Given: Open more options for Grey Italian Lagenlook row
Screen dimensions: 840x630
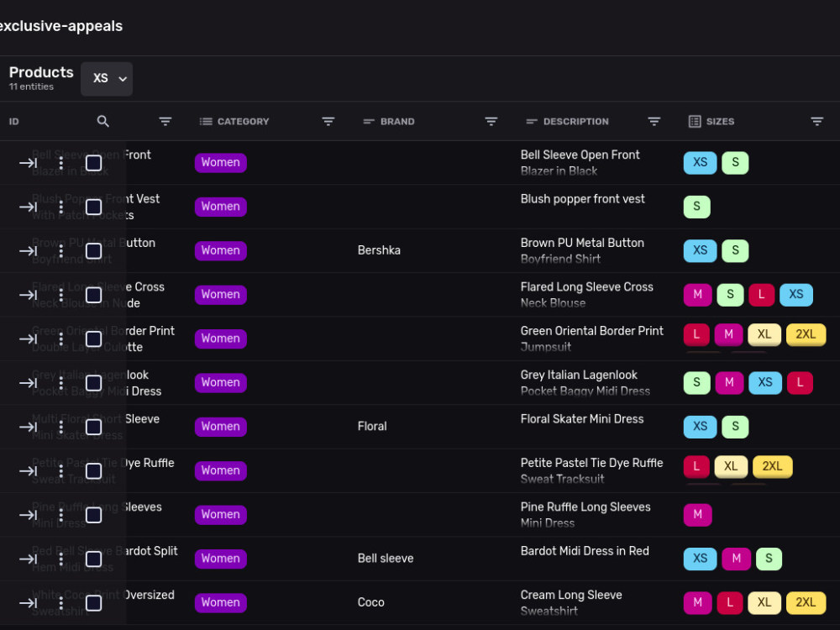Looking at the screenshot, I should (61, 383).
